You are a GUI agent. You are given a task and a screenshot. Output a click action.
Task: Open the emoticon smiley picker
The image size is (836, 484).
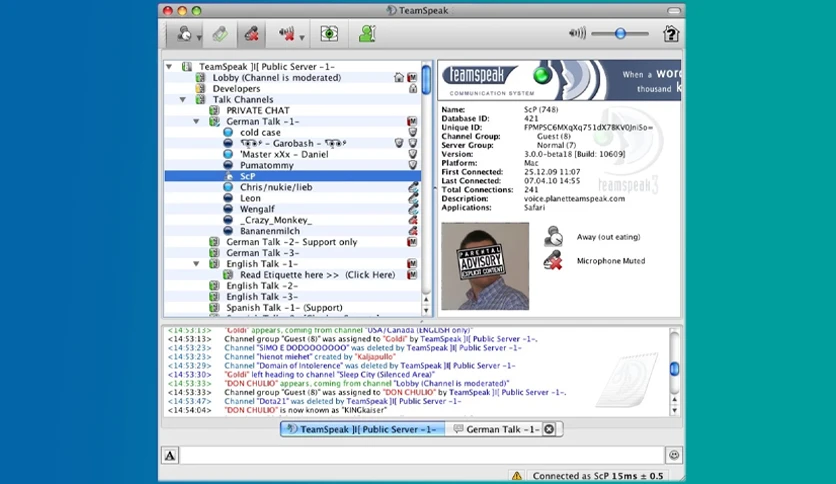[674, 455]
